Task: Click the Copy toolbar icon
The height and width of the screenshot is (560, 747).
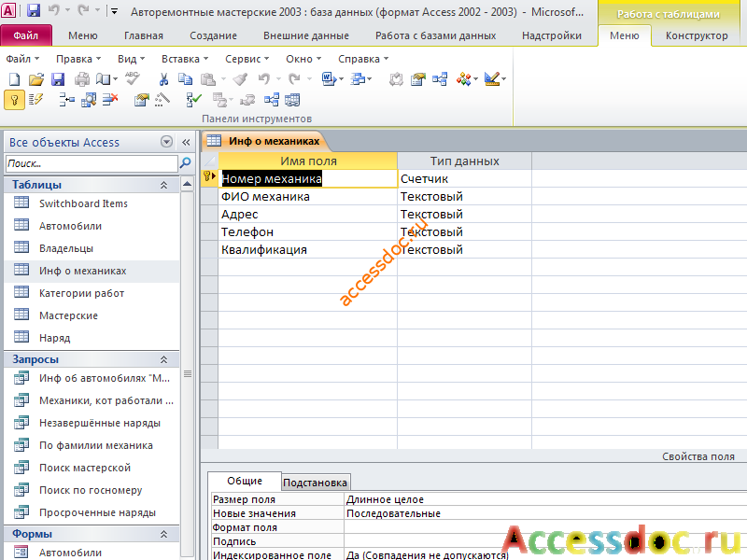Action: [x=185, y=79]
